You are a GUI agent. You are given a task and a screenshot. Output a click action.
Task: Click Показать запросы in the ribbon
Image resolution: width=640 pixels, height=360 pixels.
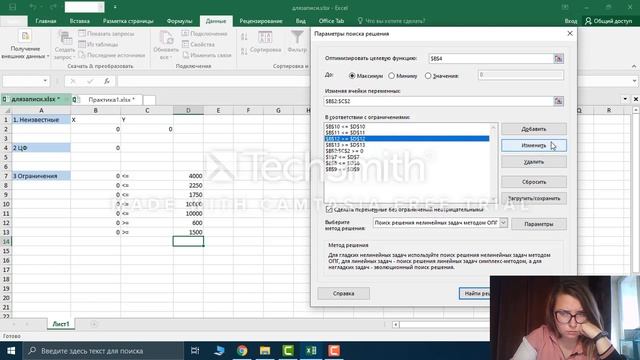tap(106, 34)
